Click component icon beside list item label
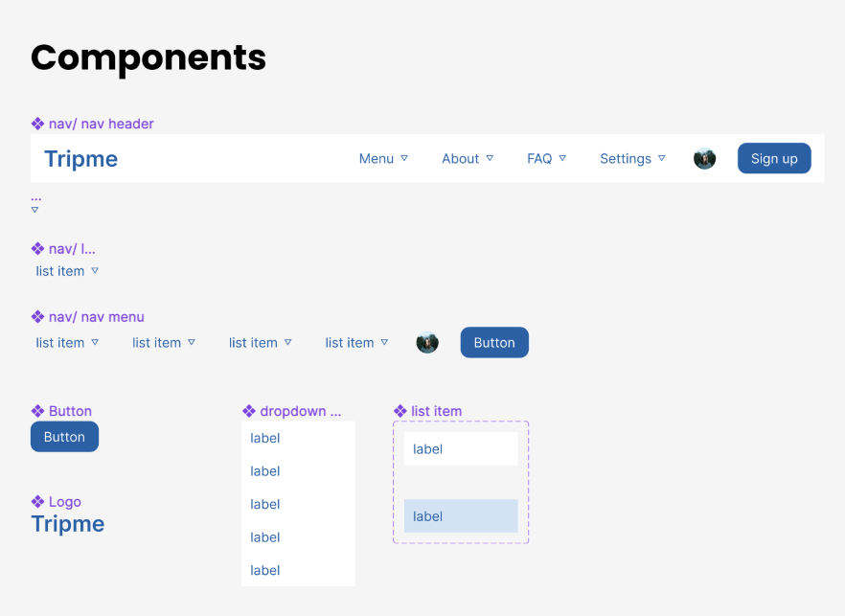This screenshot has width=845, height=616. click(400, 411)
